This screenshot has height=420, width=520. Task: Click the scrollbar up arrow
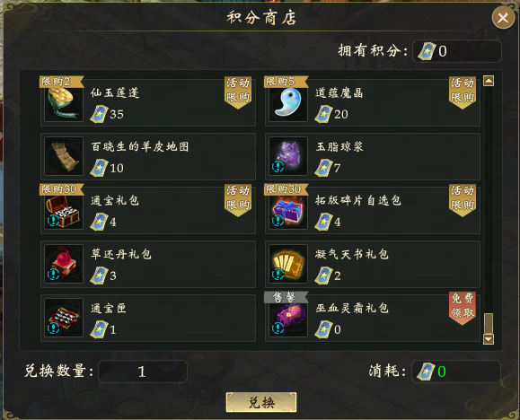point(489,81)
